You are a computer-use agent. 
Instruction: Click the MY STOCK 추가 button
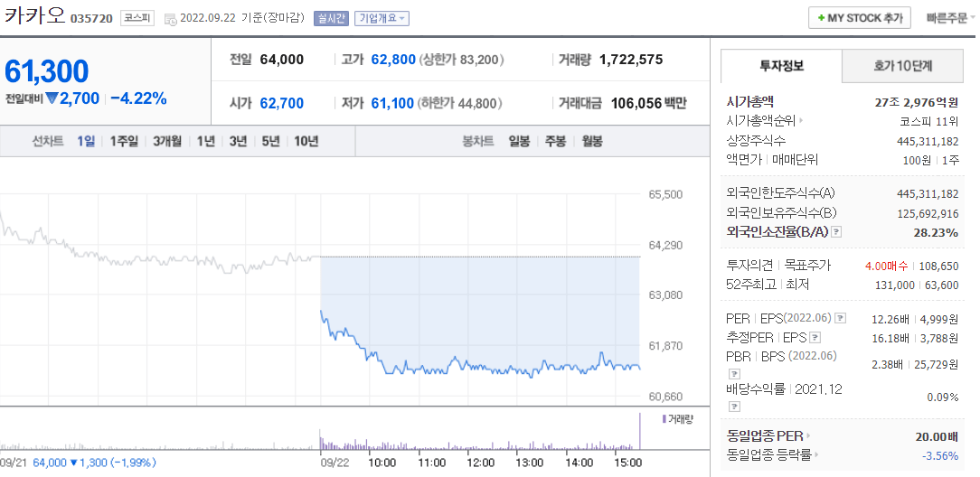(x=860, y=18)
